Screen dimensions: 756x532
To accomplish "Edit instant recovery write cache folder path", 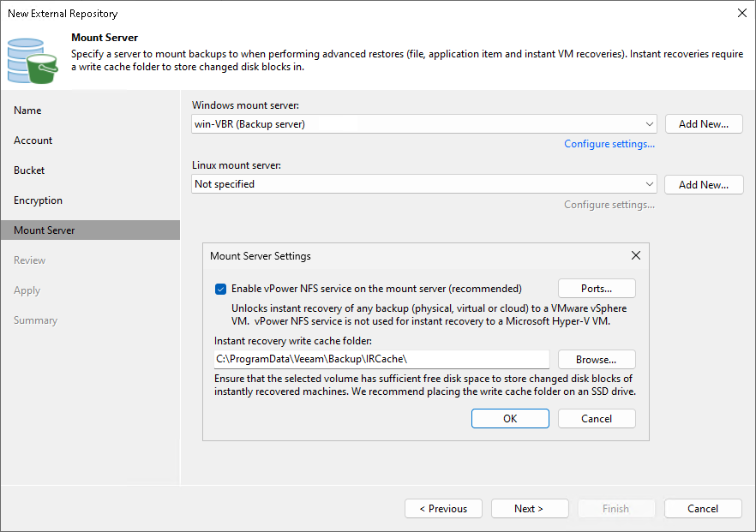I will click(x=381, y=359).
